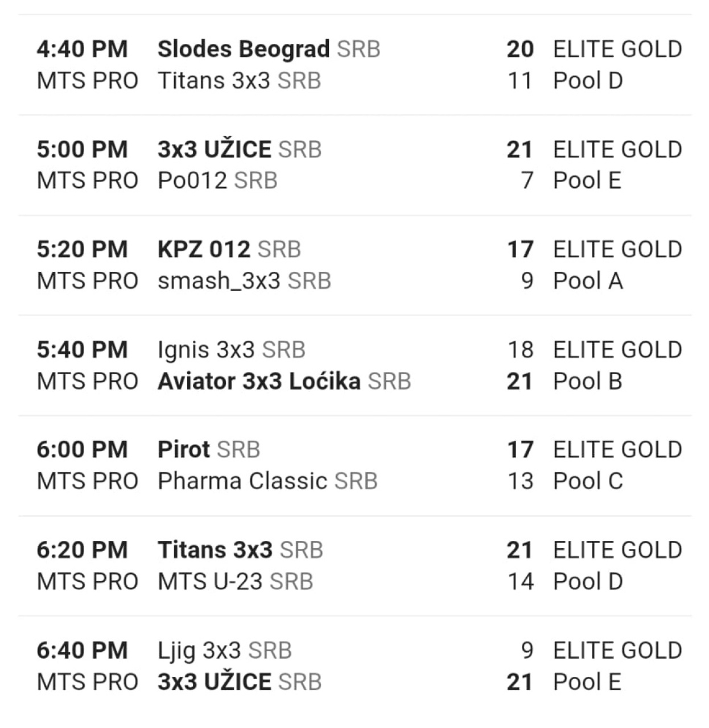The width and height of the screenshot is (709, 728).
Task: Open the Slodes Beograd team link
Action: (243, 49)
